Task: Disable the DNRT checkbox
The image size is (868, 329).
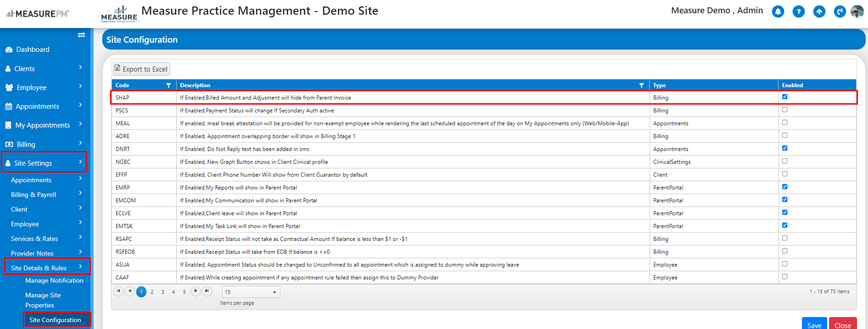Action: (x=785, y=148)
